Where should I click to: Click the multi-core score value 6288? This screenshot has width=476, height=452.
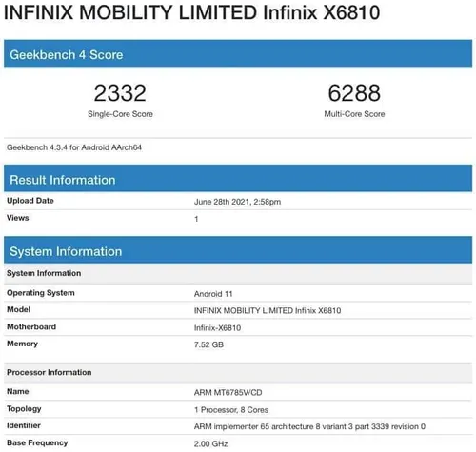(354, 93)
